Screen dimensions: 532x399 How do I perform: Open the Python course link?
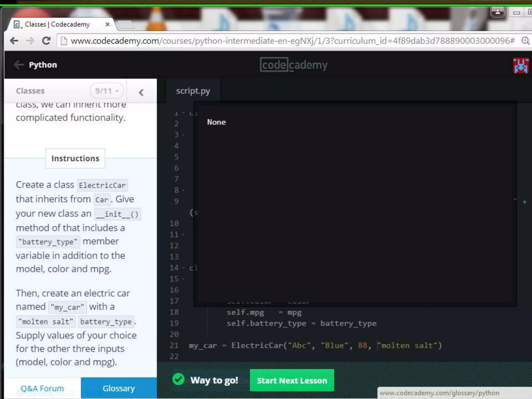(x=43, y=65)
